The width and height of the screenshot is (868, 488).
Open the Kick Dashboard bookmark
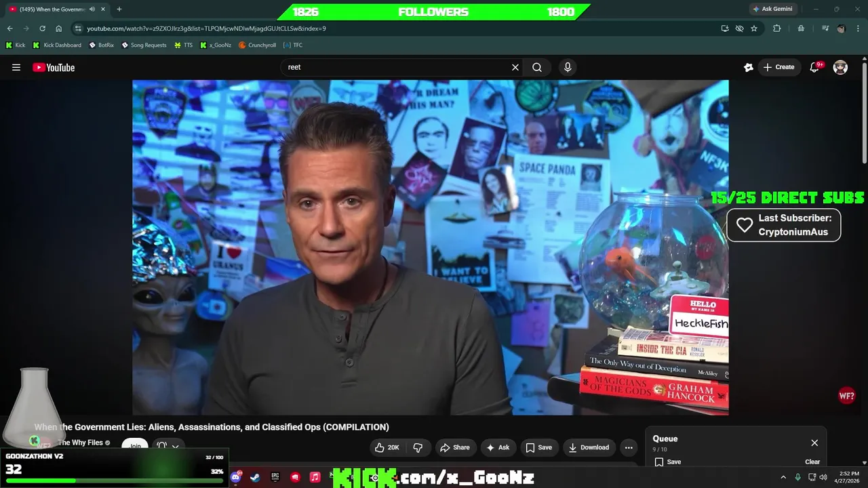[x=57, y=45]
